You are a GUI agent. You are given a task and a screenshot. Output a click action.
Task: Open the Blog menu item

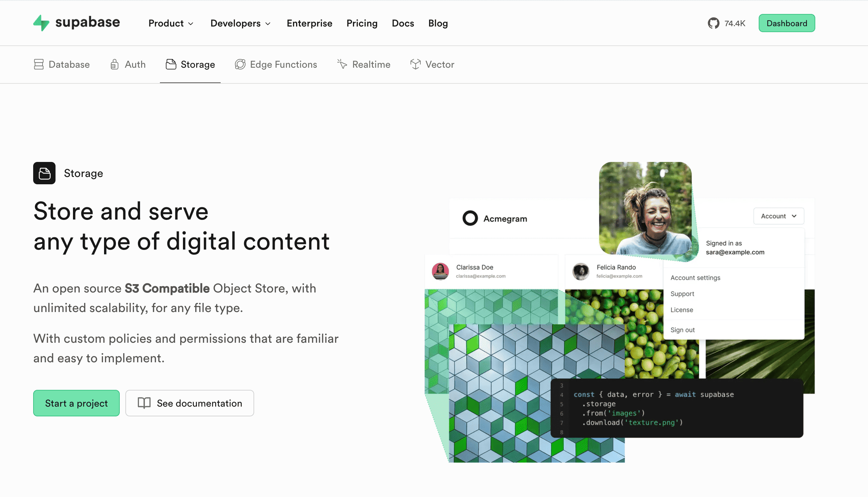(437, 23)
